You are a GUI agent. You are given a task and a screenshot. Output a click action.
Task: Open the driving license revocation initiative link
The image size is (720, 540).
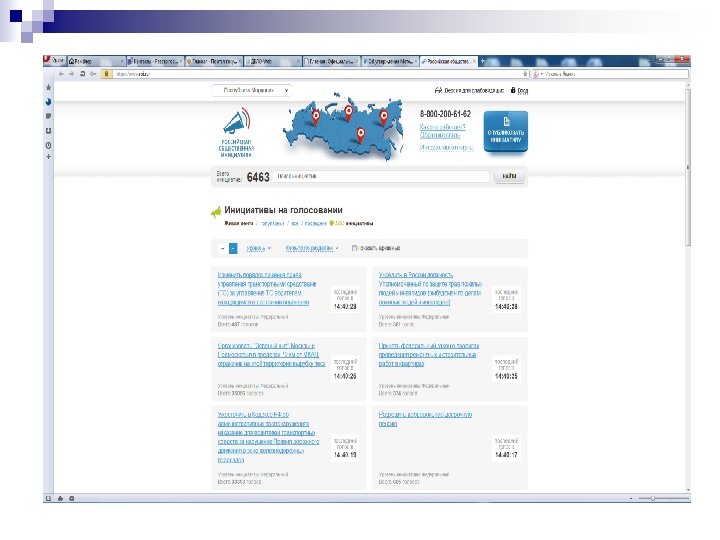(x=267, y=288)
